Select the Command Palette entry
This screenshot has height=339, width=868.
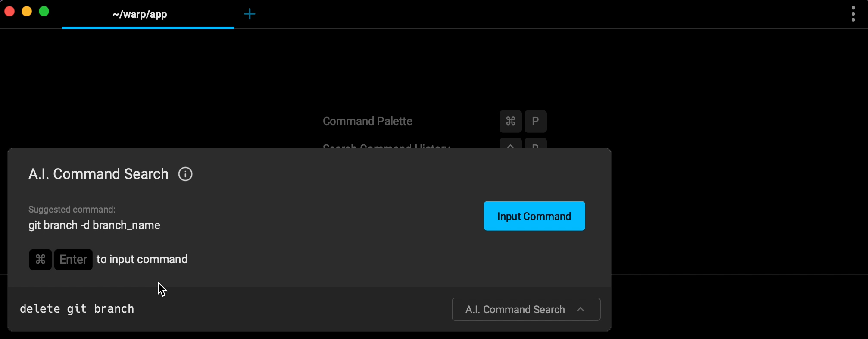pyautogui.click(x=367, y=121)
